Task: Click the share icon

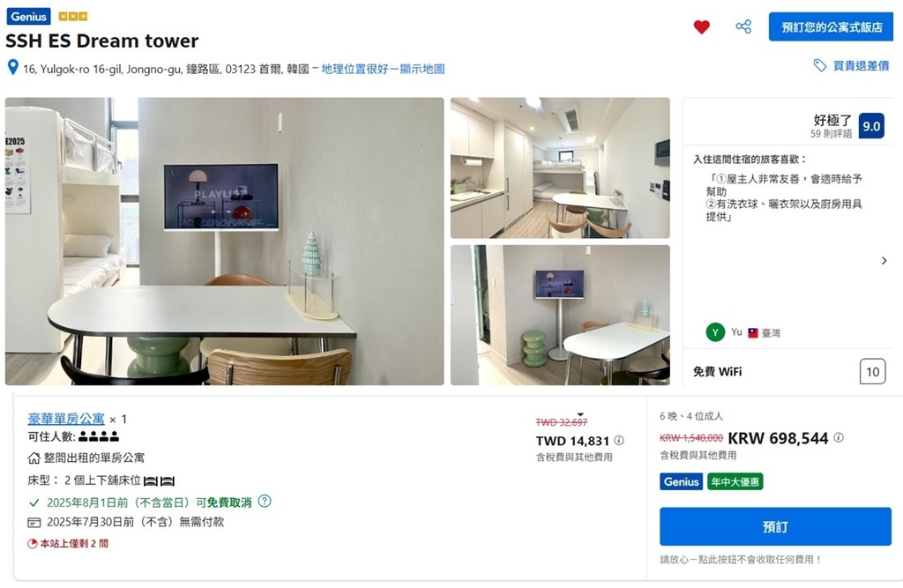Action: (x=743, y=26)
